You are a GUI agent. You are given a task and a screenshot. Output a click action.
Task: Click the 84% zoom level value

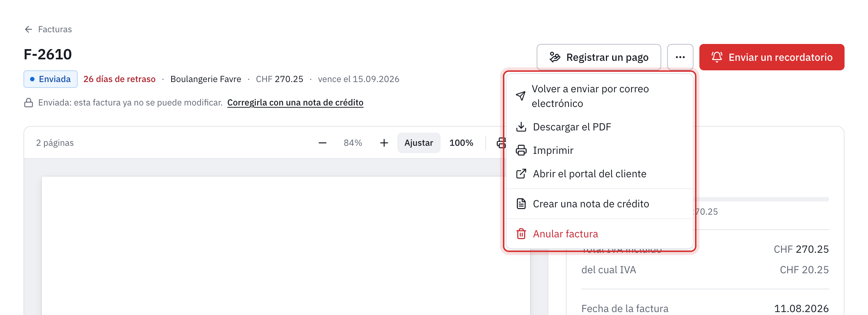click(353, 143)
